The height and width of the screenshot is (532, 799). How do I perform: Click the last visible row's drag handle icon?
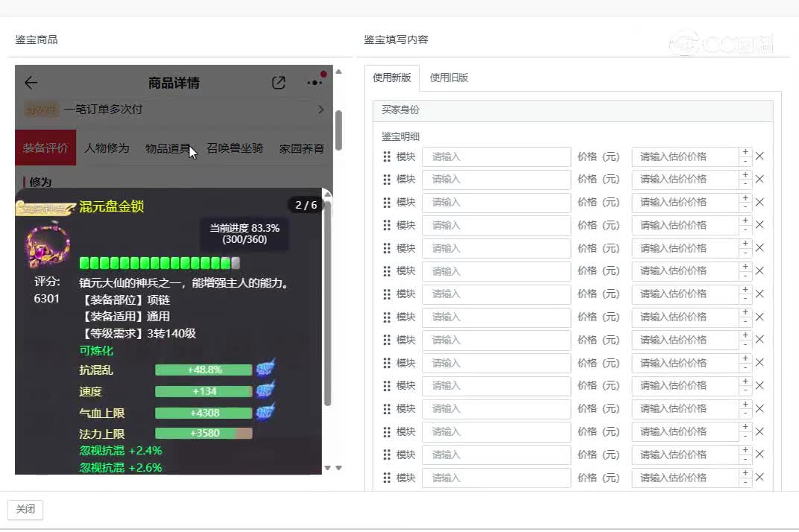[387, 478]
